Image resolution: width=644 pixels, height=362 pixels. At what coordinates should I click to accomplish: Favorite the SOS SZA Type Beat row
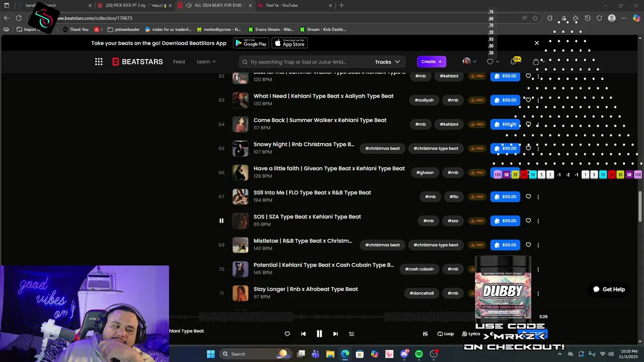pyautogui.click(x=528, y=221)
